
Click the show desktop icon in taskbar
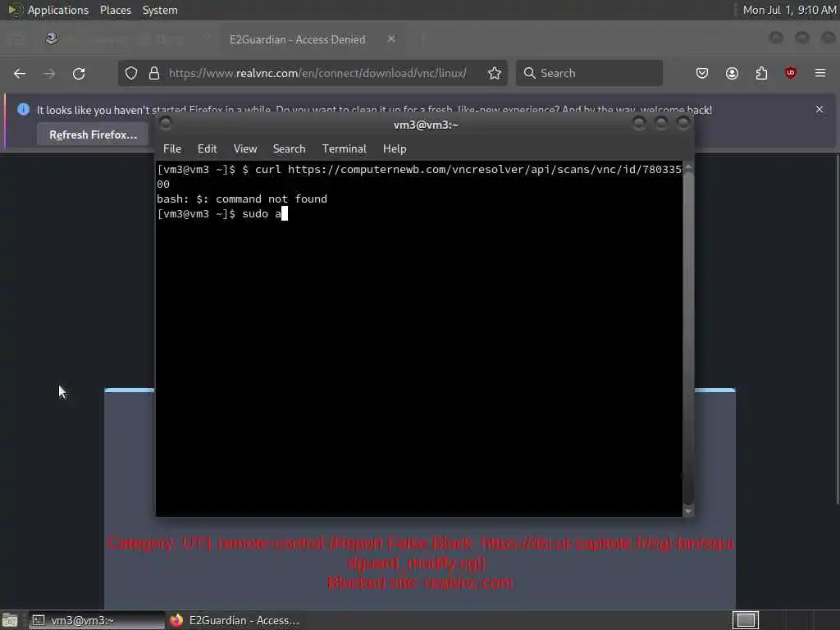[x=10, y=620]
